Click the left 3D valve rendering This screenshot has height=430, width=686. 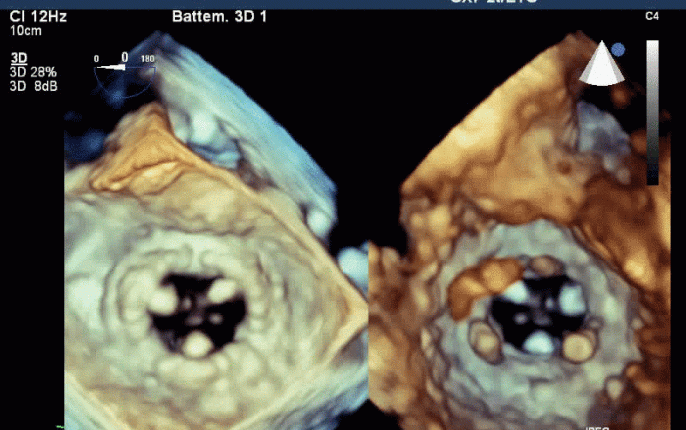(x=216, y=232)
